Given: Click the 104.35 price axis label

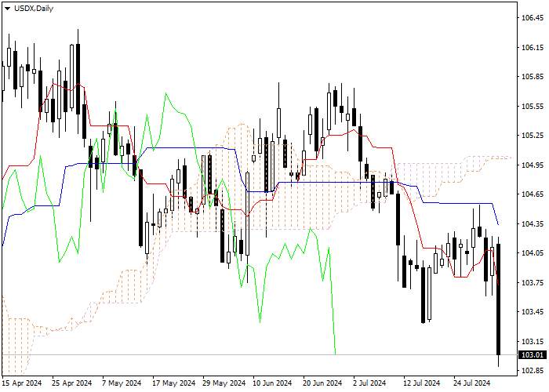Looking at the screenshot, I should 533,223.
